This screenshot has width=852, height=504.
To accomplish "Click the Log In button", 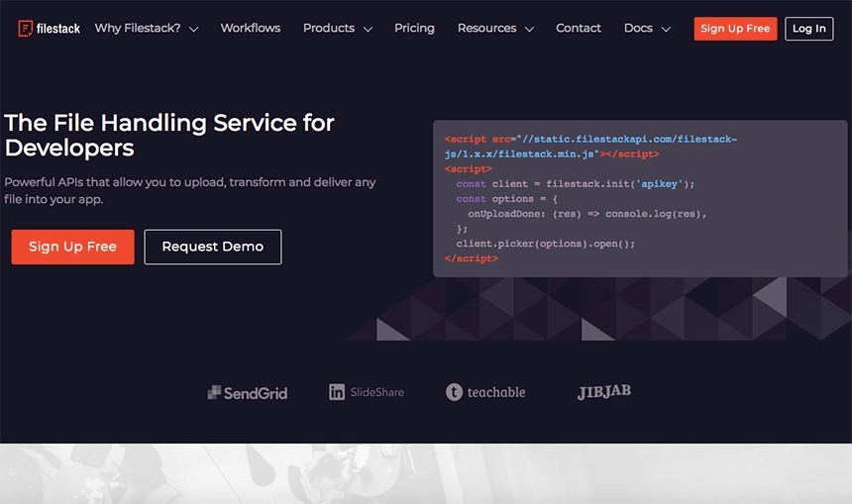I will coord(809,29).
